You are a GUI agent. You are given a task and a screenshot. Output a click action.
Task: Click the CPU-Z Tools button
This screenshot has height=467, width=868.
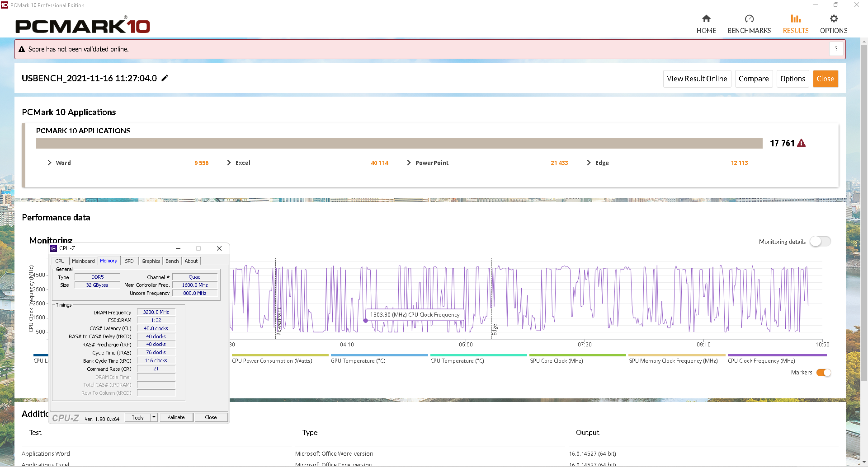(137, 417)
